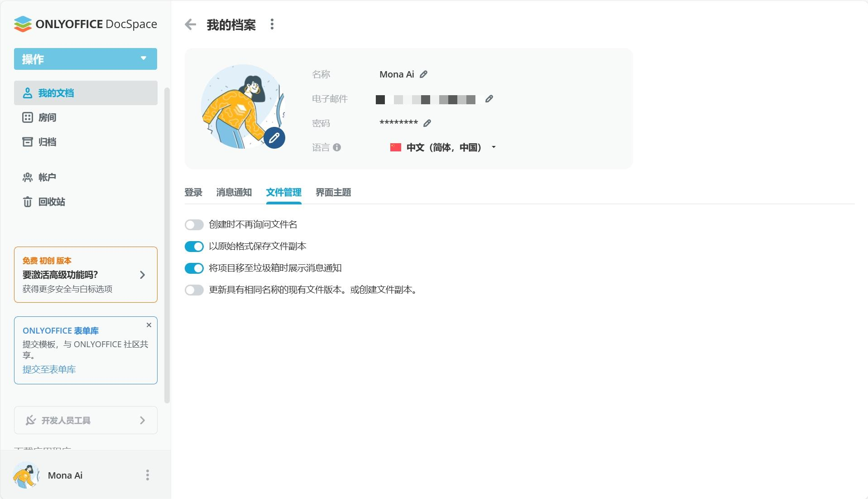Click the 帐户 icon in sidebar

coord(28,177)
